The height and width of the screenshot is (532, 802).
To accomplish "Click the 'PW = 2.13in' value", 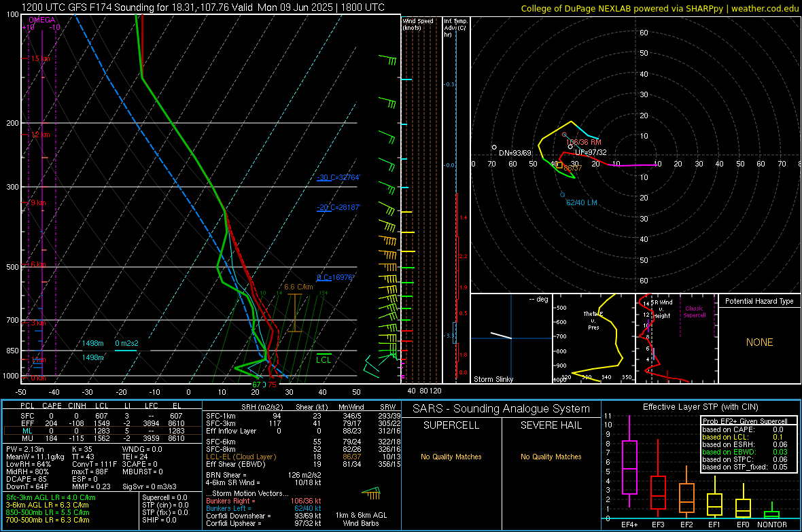I will pyautogui.click(x=25, y=449).
